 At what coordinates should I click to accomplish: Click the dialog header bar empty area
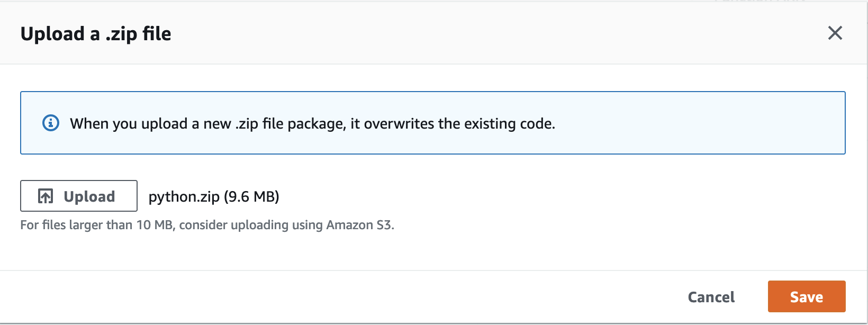(x=476, y=33)
